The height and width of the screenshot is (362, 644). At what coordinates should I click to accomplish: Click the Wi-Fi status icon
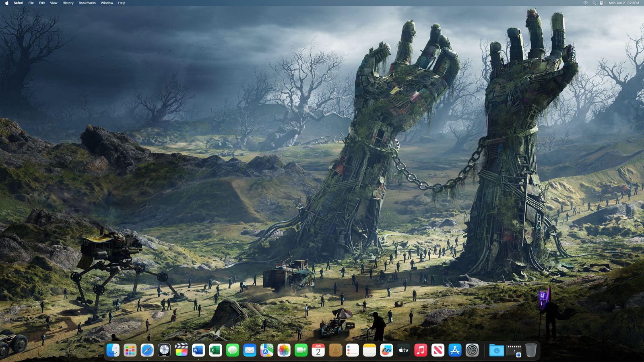[x=586, y=3]
